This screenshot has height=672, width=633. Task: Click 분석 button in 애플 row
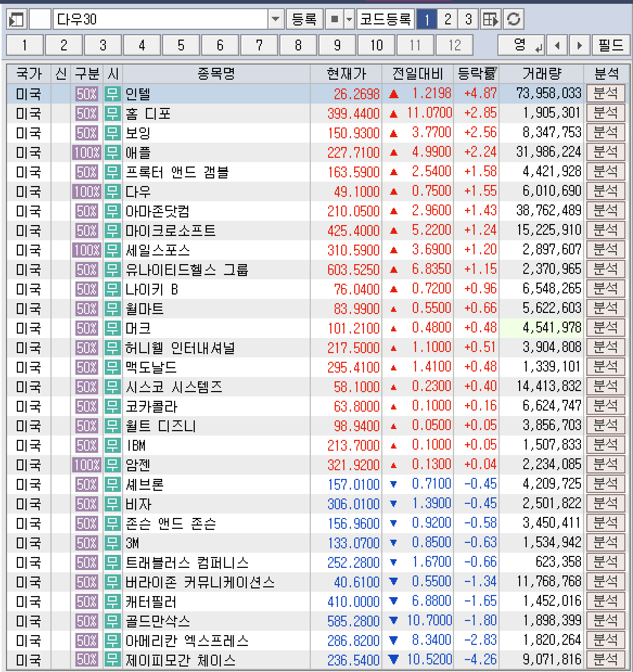pos(605,152)
